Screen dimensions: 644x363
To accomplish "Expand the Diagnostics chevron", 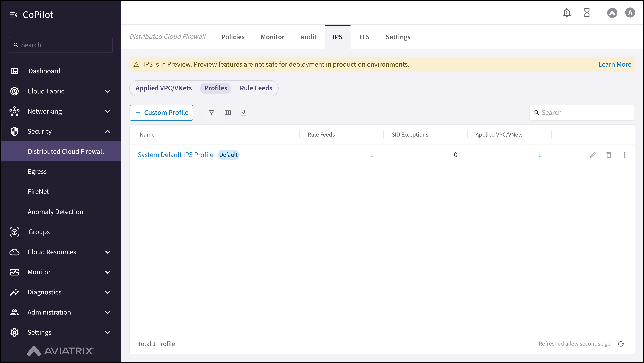I will pyautogui.click(x=108, y=292).
